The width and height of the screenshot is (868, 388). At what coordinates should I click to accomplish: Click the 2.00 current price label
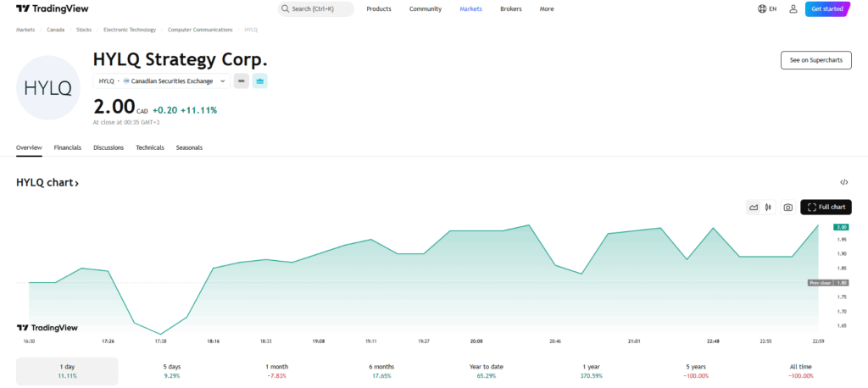pos(842,227)
